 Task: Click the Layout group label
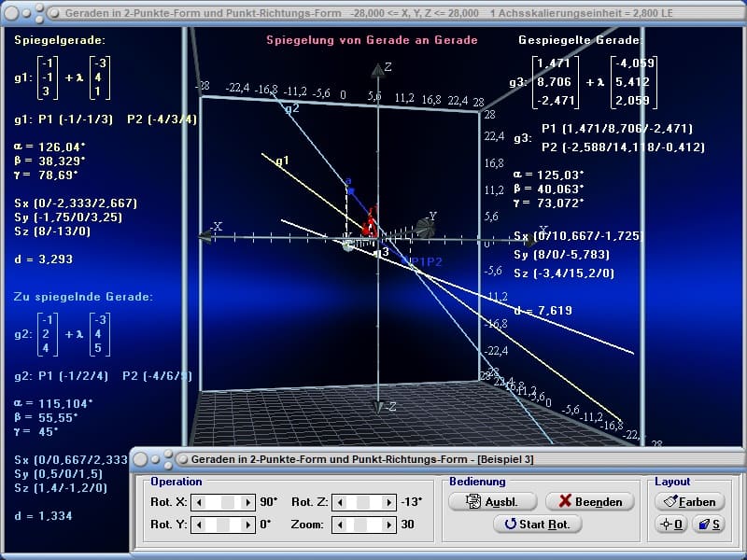pyautogui.click(x=672, y=482)
